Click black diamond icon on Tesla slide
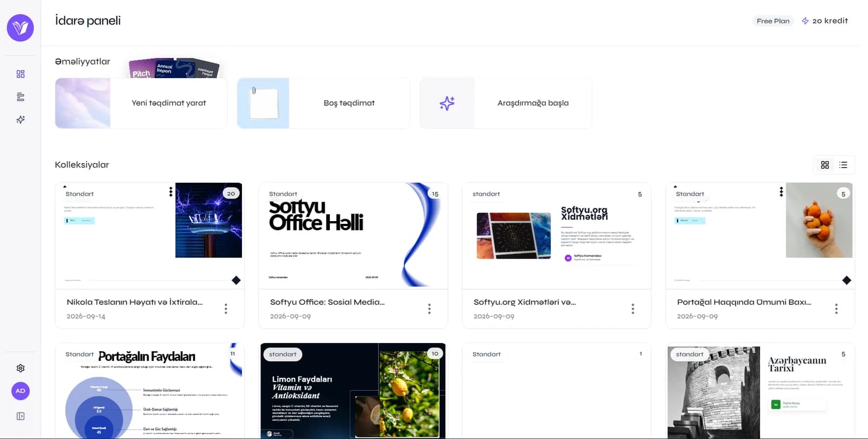Screen dimensions: 868x439 tap(236, 280)
